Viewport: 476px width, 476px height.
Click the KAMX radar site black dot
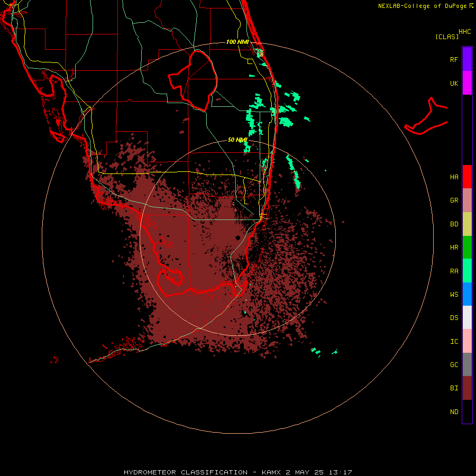click(x=237, y=237)
